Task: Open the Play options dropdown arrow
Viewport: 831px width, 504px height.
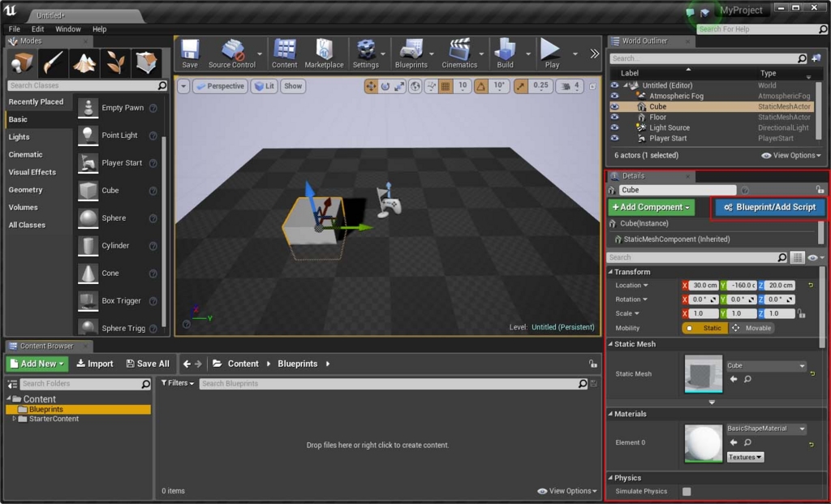Action: click(575, 54)
